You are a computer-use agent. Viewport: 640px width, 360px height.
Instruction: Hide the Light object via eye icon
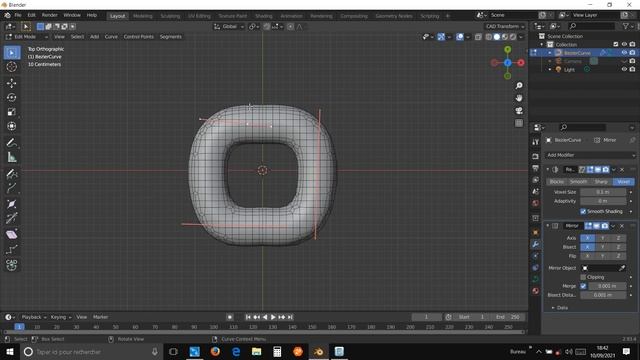tap(624, 69)
